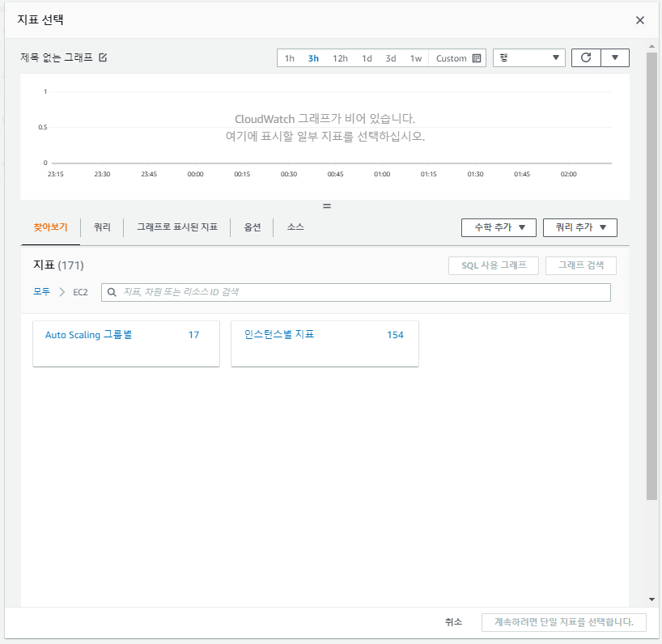This screenshot has height=644, width=662.
Task: Click the Custom calendar icon
Action: coord(476,58)
